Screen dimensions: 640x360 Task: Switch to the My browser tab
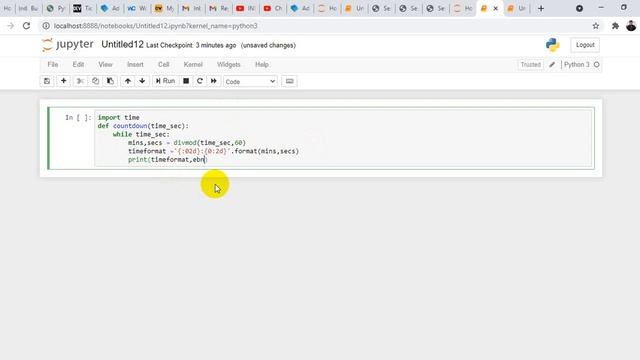tap(164, 8)
